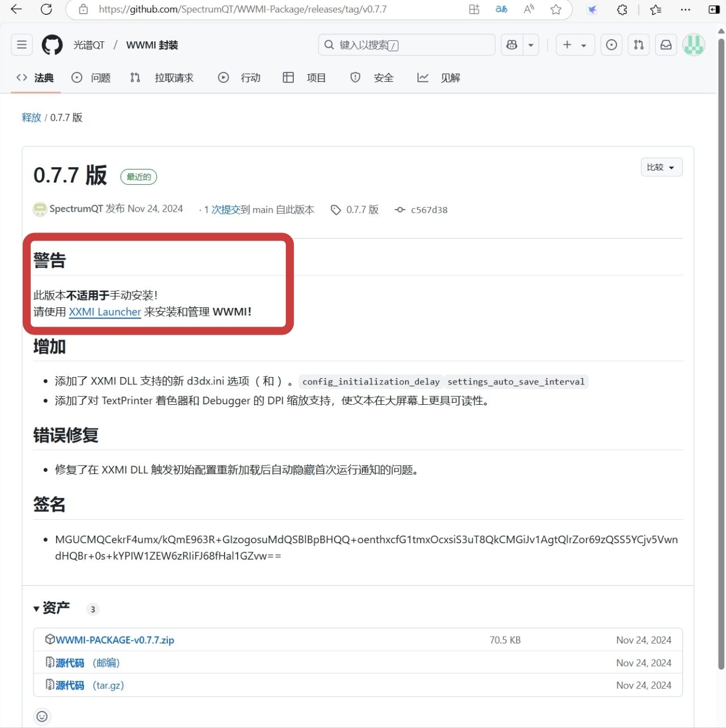Open the WWMI 封装 repository link

pyautogui.click(x=152, y=45)
